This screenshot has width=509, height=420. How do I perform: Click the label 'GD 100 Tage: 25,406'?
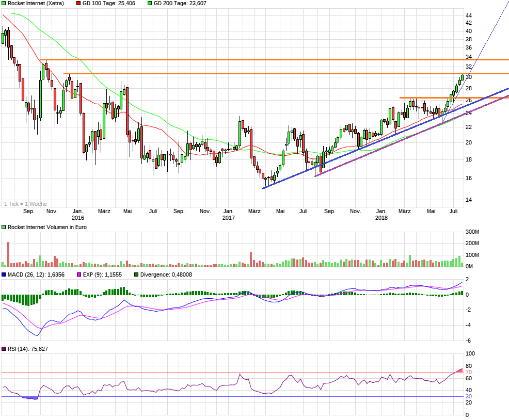(x=109, y=3)
